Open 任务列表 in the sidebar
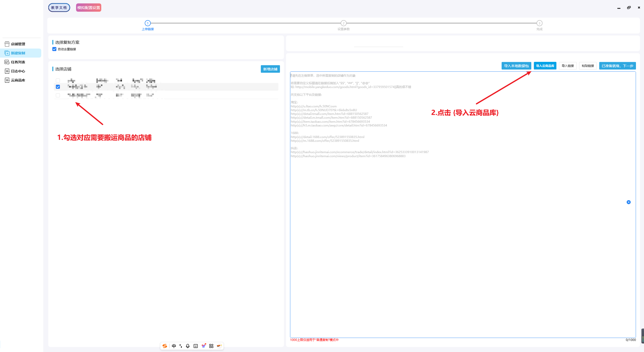 (21, 62)
